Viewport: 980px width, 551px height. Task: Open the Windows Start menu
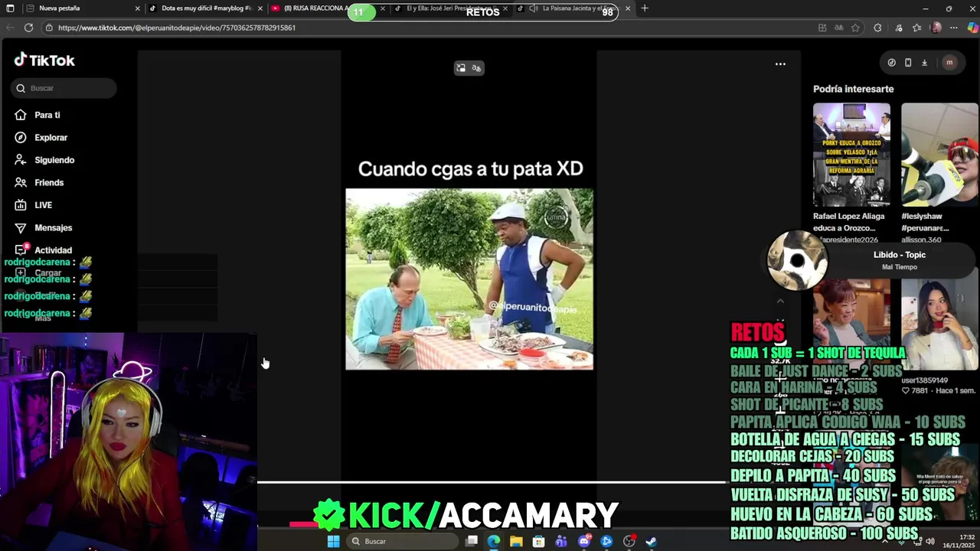click(x=333, y=541)
